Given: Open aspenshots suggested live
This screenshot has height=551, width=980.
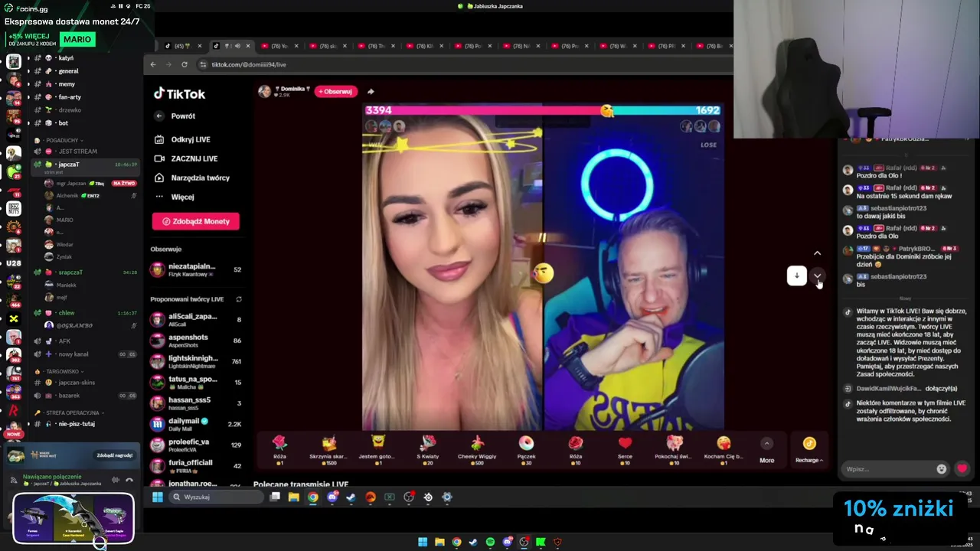Looking at the screenshot, I should coord(196,341).
